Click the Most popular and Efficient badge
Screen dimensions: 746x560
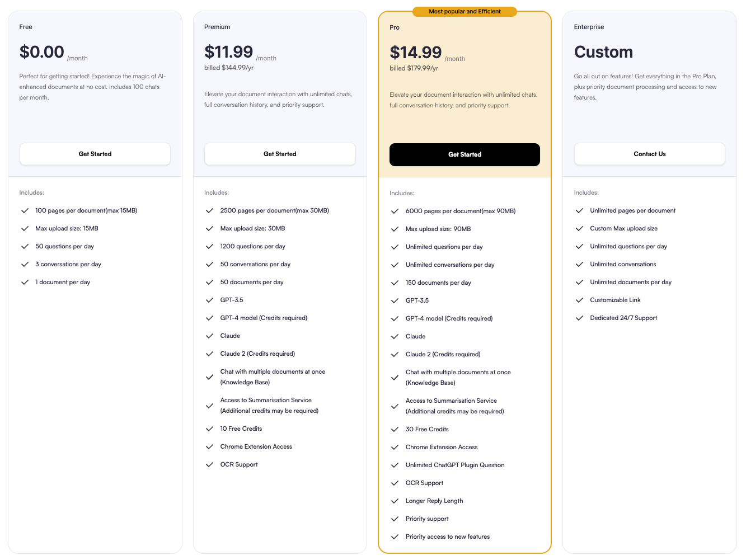(x=465, y=11)
